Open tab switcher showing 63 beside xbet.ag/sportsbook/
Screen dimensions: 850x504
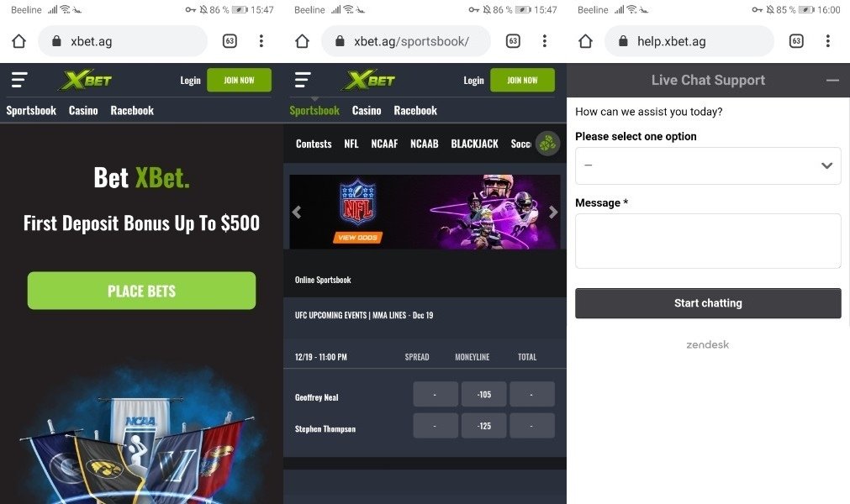(513, 41)
